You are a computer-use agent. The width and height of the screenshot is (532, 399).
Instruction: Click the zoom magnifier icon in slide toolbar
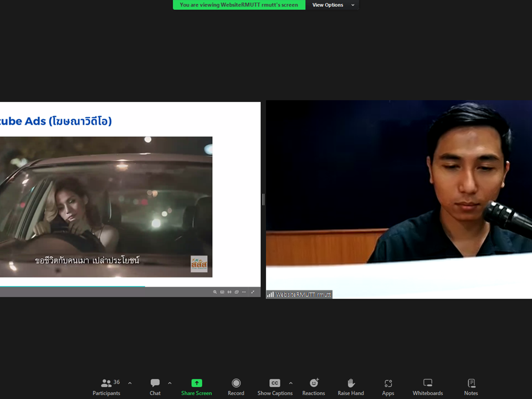(215, 292)
